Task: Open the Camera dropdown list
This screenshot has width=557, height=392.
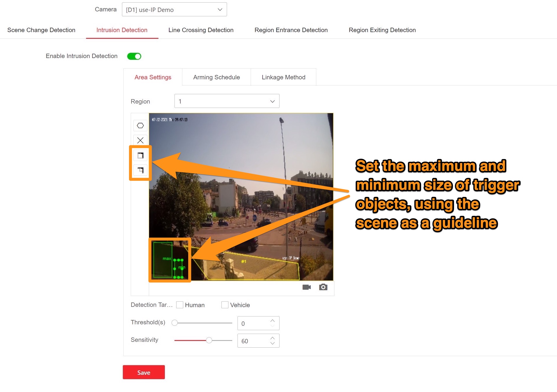Action: click(x=174, y=10)
